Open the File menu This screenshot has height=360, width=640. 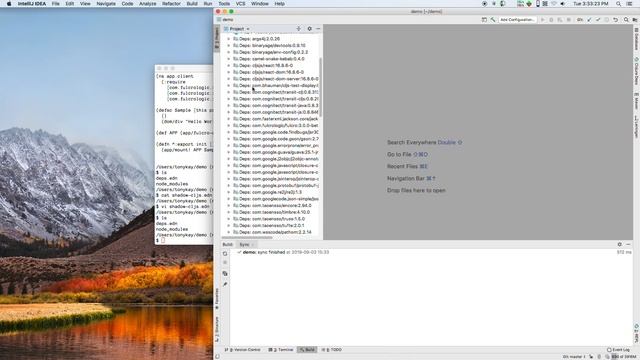tap(56, 4)
